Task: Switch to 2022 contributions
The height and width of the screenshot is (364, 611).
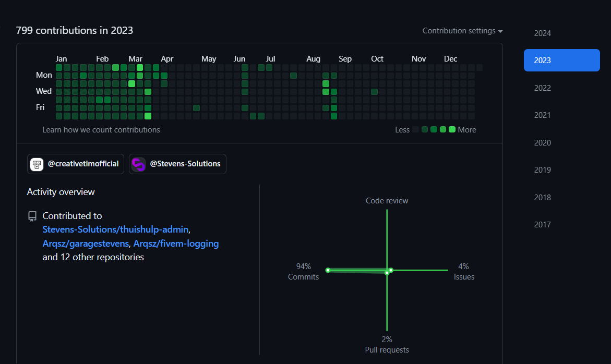Action: 542,88
